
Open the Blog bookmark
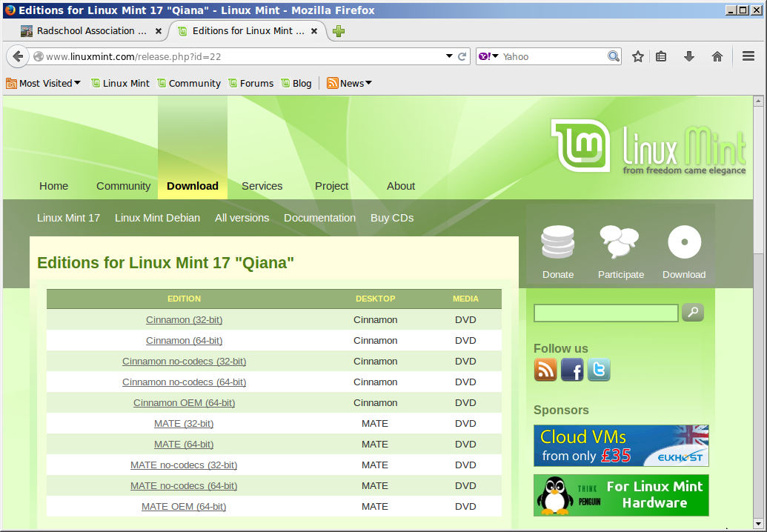point(296,84)
